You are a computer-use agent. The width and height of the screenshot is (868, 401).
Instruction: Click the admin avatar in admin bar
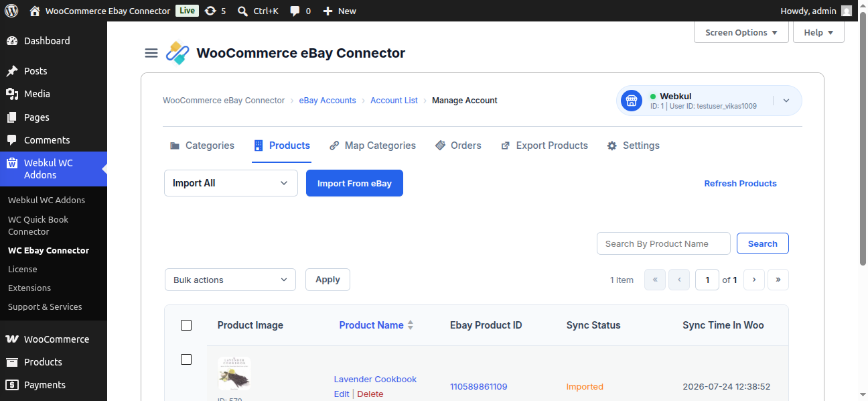pos(847,11)
